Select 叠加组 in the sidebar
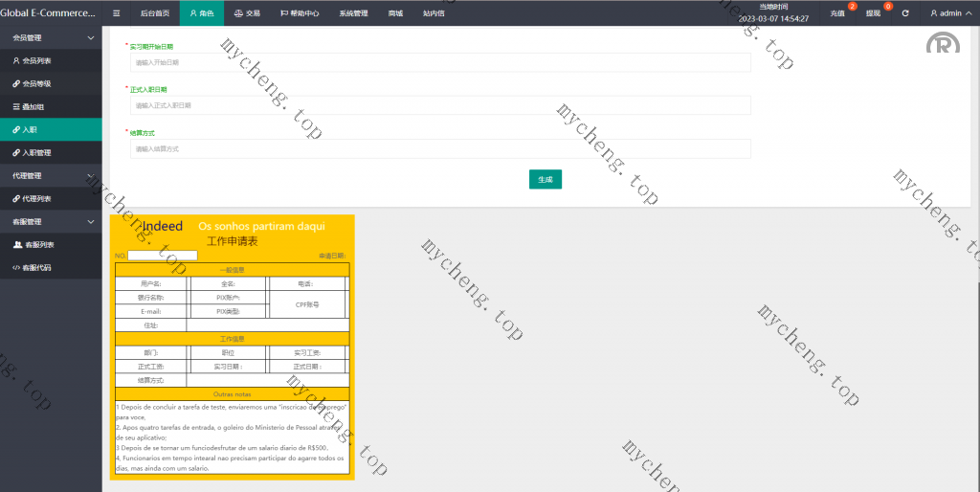 click(x=36, y=106)
